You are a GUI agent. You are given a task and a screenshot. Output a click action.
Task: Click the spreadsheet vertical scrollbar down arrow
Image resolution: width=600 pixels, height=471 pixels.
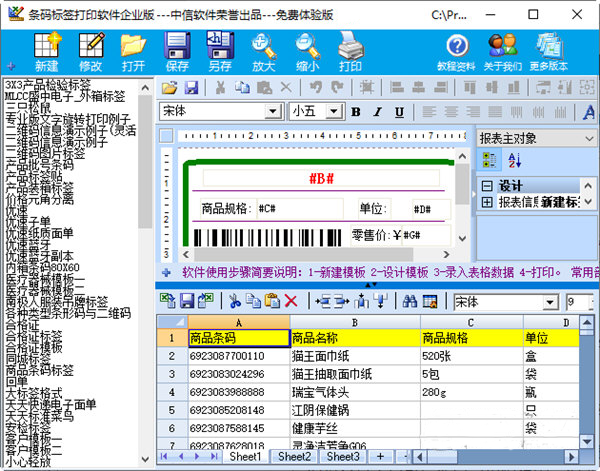coord(586,442)
